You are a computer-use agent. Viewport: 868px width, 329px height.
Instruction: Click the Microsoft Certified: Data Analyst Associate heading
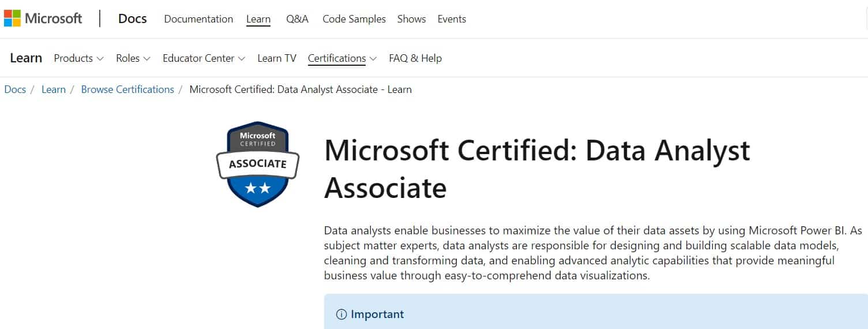[x=537, y=169]
